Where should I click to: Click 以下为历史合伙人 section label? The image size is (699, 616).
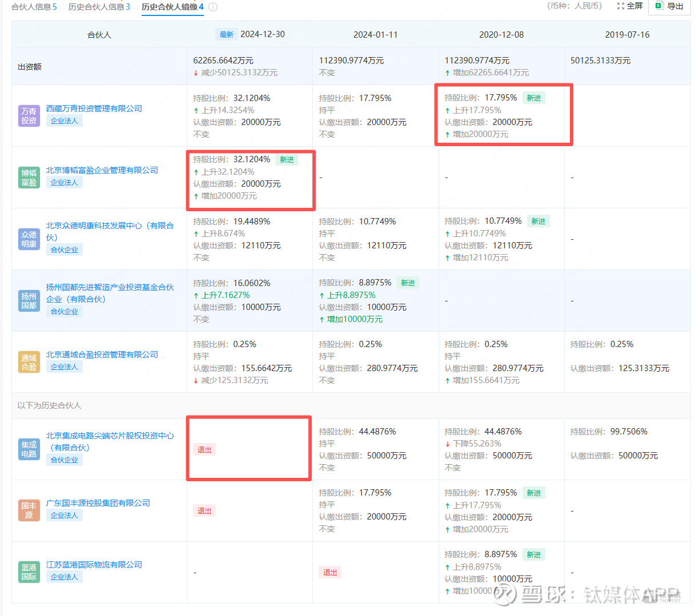tap(49, 405)
